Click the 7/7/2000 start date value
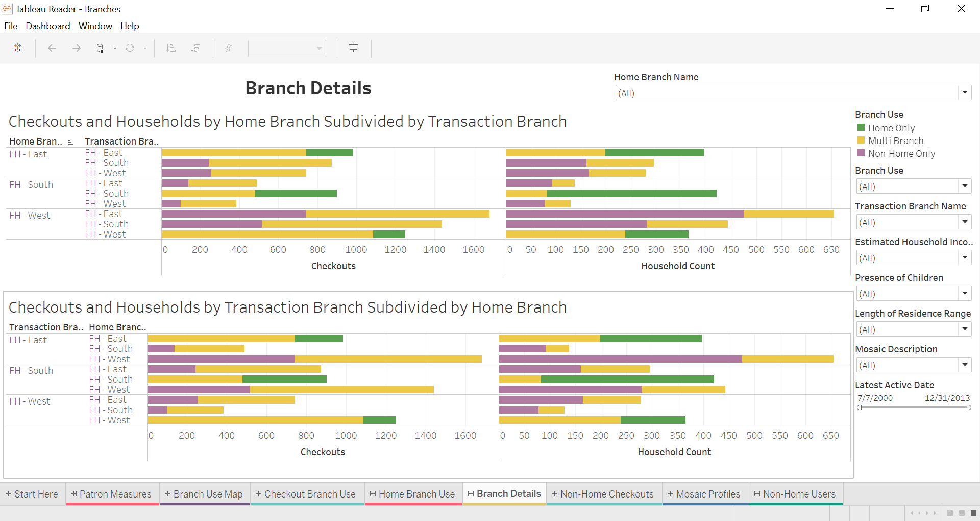The image size is (980, 521). pos(875,398)
